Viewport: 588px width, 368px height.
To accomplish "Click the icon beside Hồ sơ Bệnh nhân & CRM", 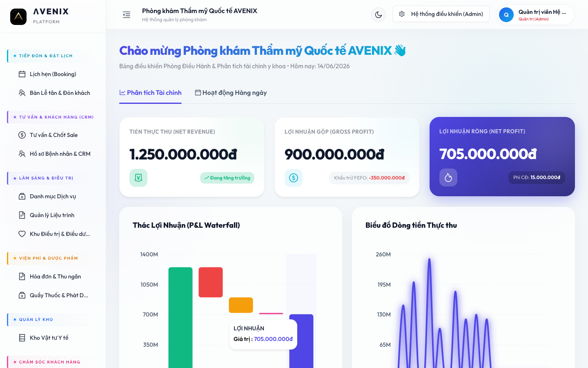I will [22, 154].
